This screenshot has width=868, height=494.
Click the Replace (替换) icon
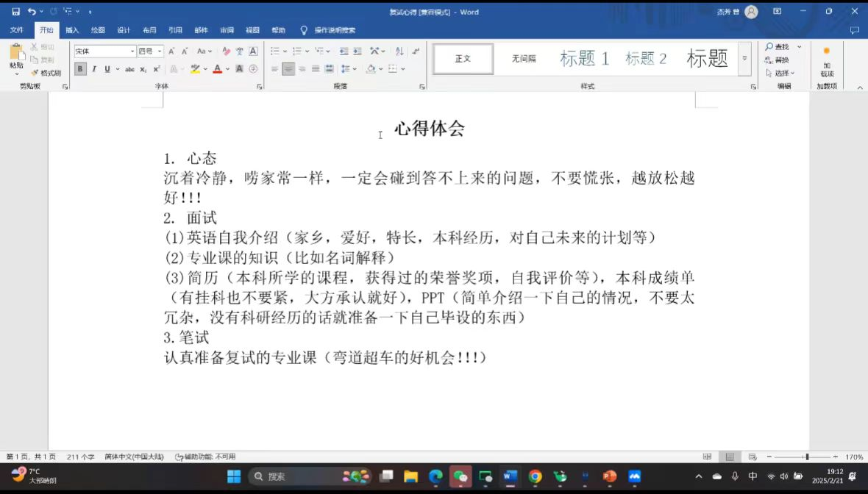(777, 60)
